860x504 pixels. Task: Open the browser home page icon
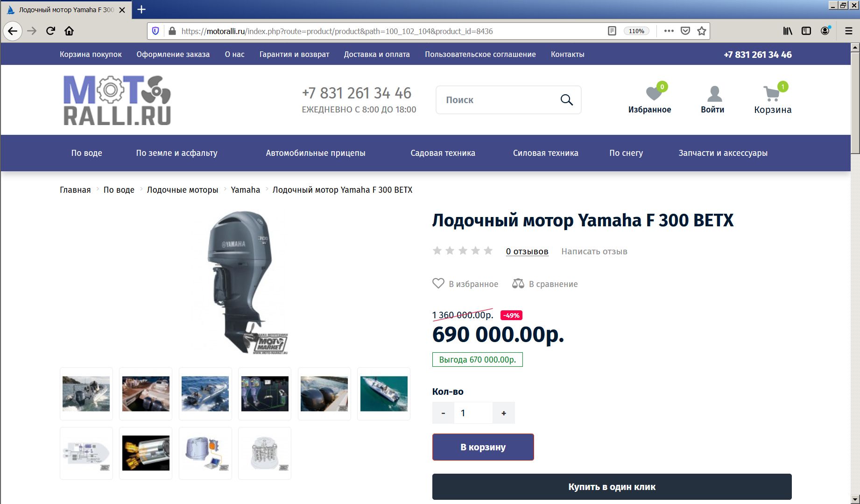pos(69,31)
